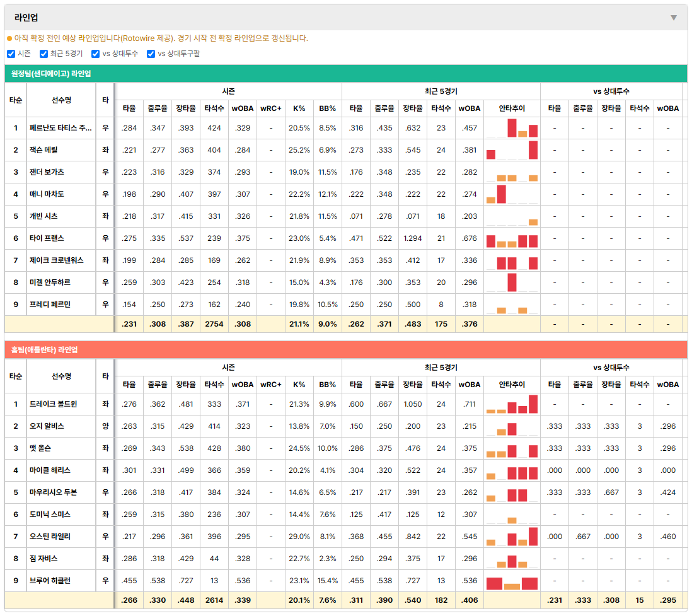Screen dimensions: 692x616
Task: Uncheck the 시즌 checkbox
Action: (11, 54)
